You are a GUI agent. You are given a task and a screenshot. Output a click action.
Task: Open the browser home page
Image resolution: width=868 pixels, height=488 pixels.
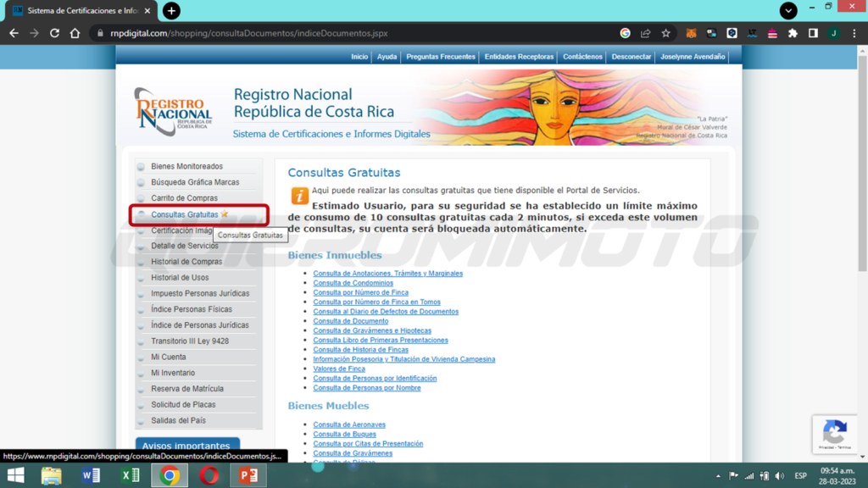(75, 33)
